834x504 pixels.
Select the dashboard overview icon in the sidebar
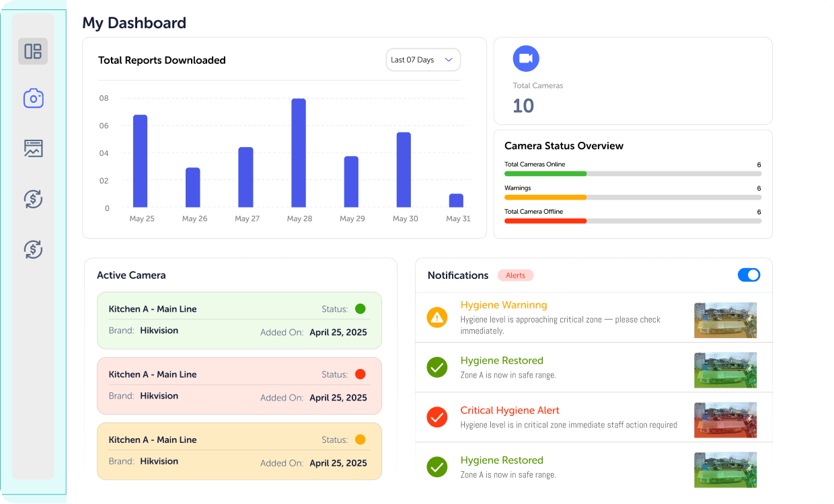point(33,50)
